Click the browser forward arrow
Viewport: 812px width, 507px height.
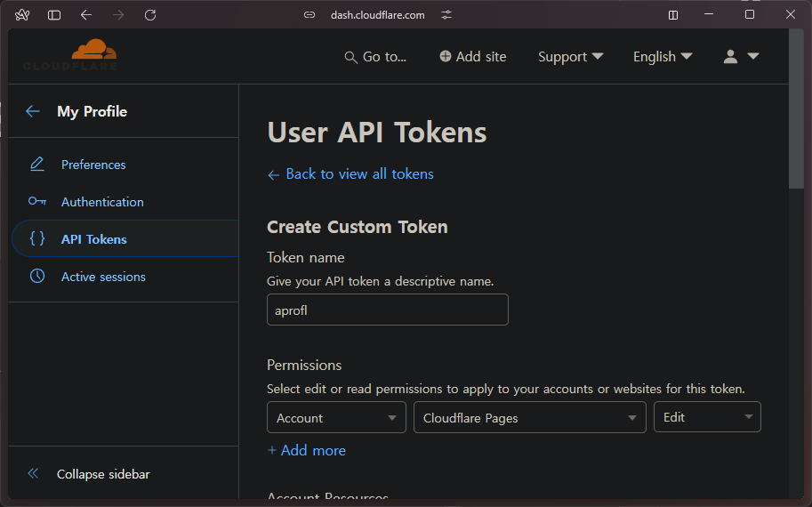118,15
